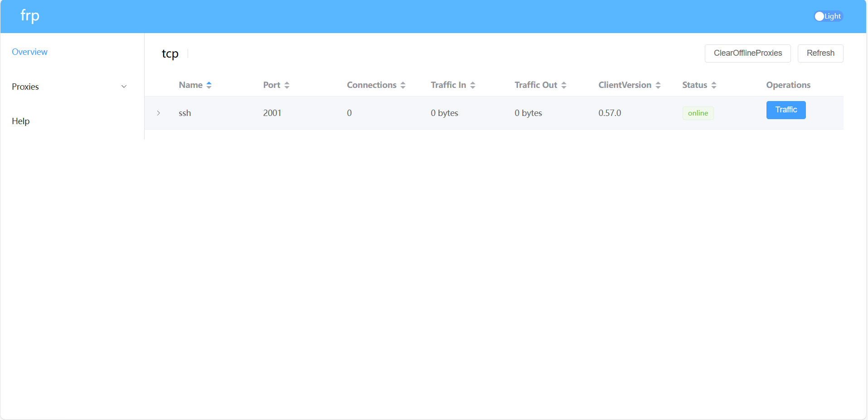
Task: Sort table by Port column
Action: point(272,85)
